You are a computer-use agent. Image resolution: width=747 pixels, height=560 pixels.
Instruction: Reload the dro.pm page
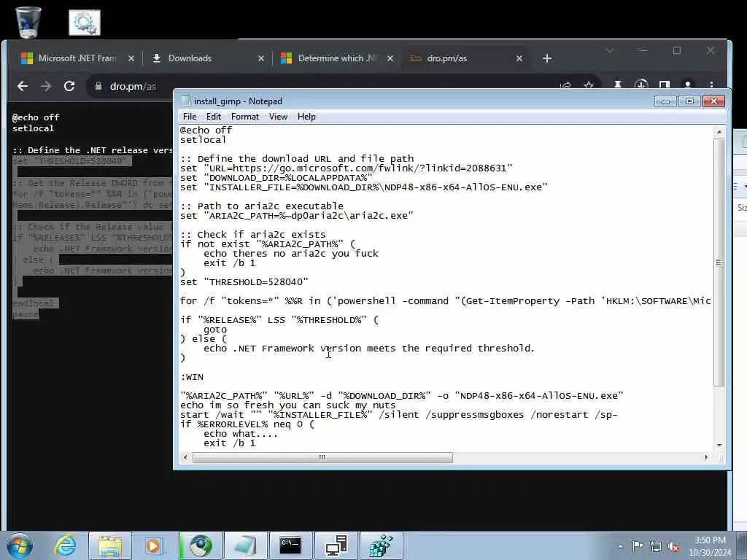coord(69,86)
